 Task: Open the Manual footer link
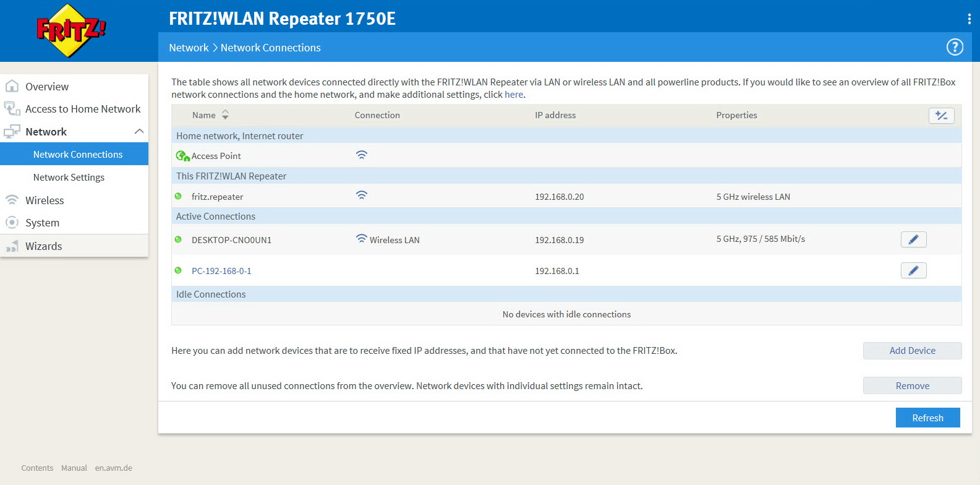74,468
